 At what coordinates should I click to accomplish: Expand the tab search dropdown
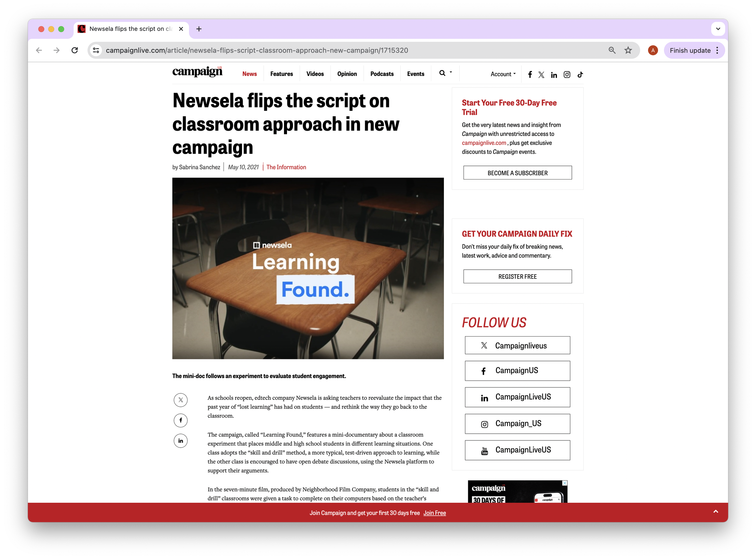pos(718,29)
